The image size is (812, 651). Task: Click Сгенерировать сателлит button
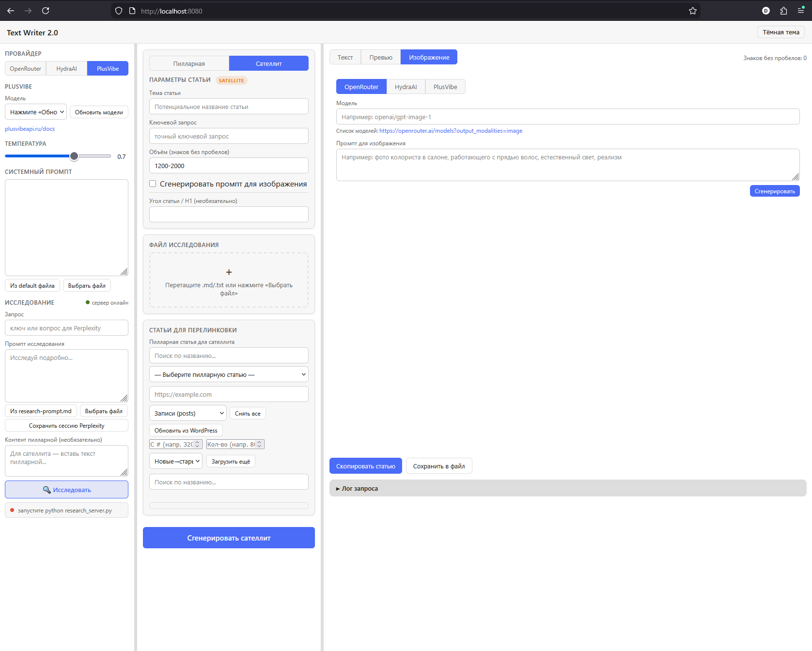point(229,538)
